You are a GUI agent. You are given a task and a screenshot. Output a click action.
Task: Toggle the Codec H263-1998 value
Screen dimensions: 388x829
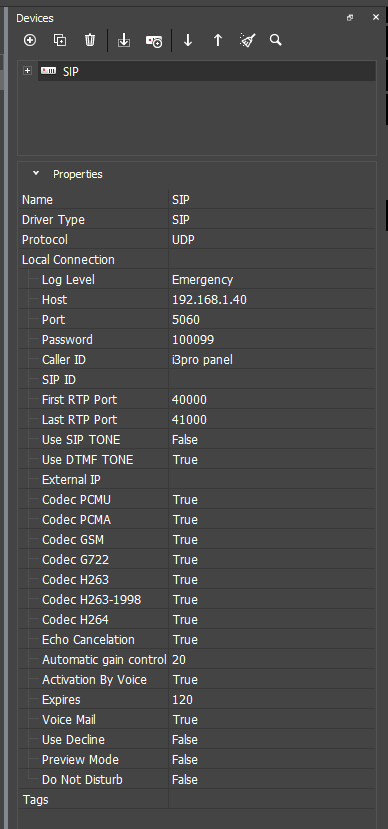pos(272,600)
